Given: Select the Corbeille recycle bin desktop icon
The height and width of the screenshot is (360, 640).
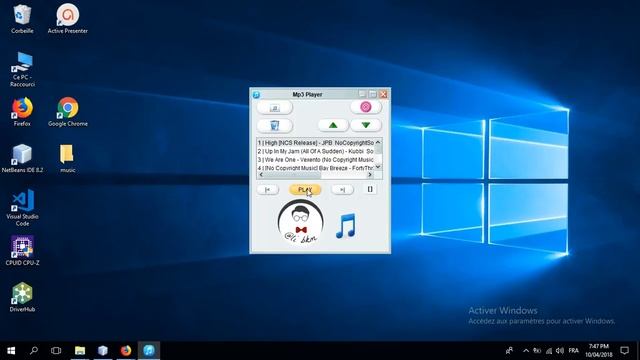Looking at the screenshot, I should pos(22,19).
